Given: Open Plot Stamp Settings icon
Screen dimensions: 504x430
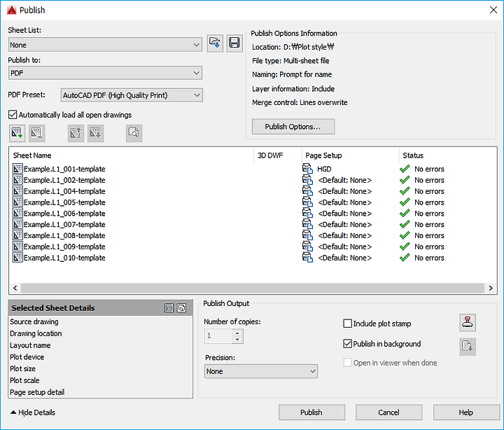Looking at the screenshot, I should point(468,323).
